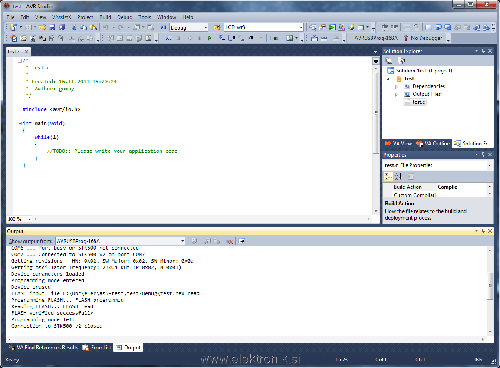500x368 pixels.
Task: Open the File menu
Action: (x=10, y=17)
